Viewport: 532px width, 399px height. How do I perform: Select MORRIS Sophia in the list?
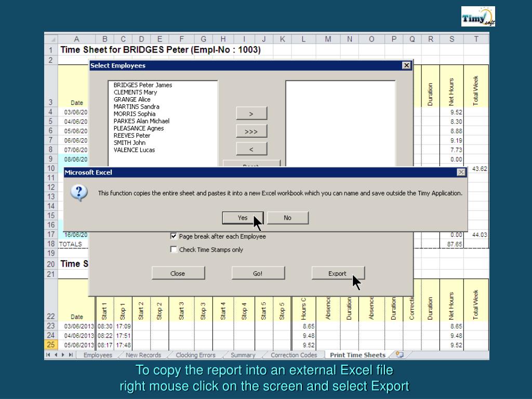coord(135,114)
